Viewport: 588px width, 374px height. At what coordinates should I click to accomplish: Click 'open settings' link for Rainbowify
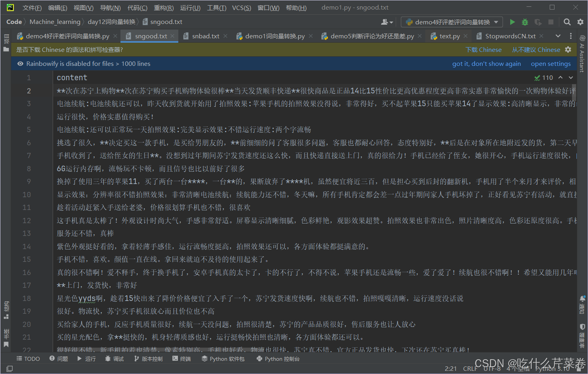[551, 63]
